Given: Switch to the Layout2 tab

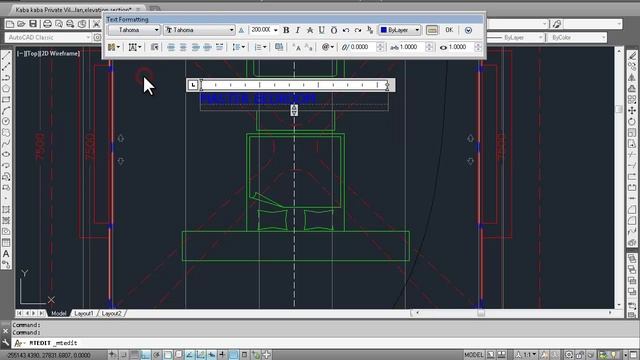Looking at the screenshot, I should pyautogui.click(x=111, y=313).
